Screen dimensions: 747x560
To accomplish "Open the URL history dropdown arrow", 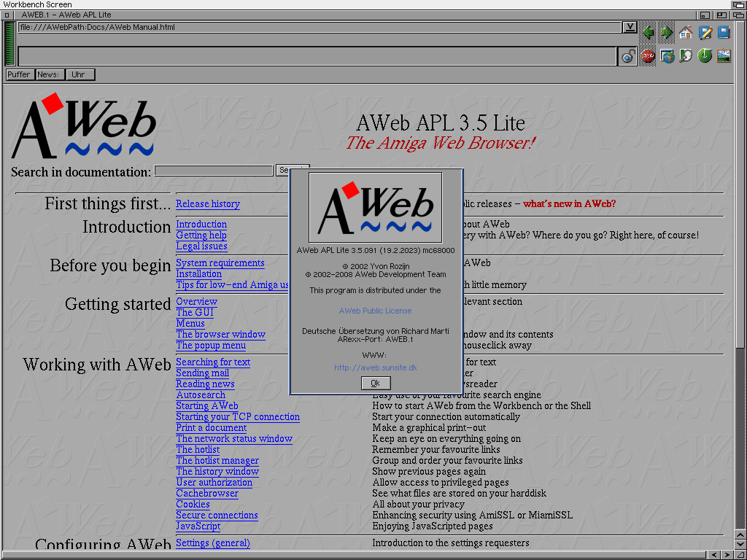I will [x=630, y=27].
